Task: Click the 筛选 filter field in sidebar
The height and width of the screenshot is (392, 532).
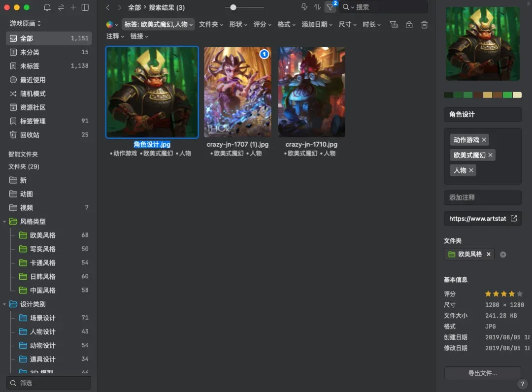Action: point(49,383)
